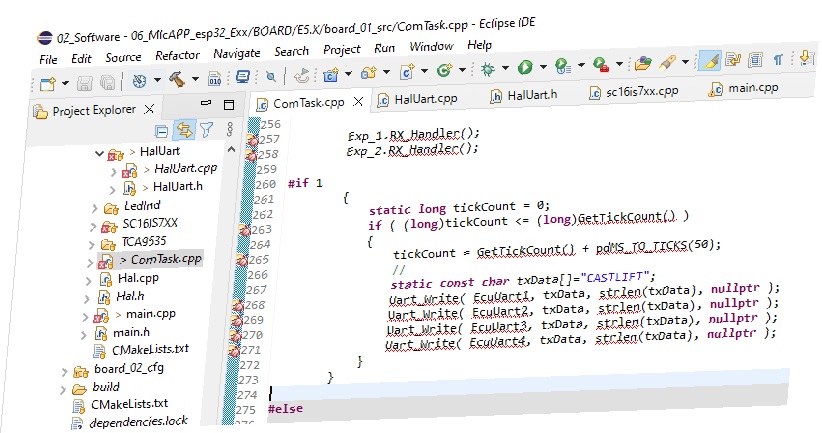Expand the HalUart.cpp tree node
The height and width of the screenshot is (433, 822).
click(114, 172)
